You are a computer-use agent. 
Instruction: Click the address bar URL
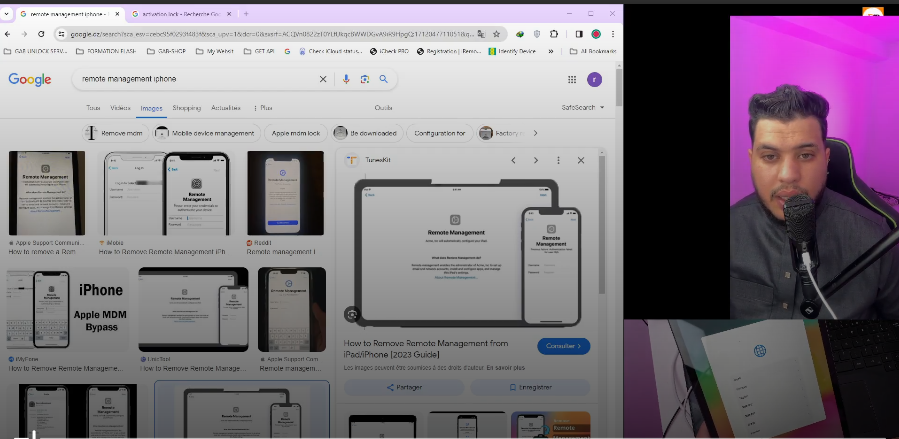click(272, 34)
